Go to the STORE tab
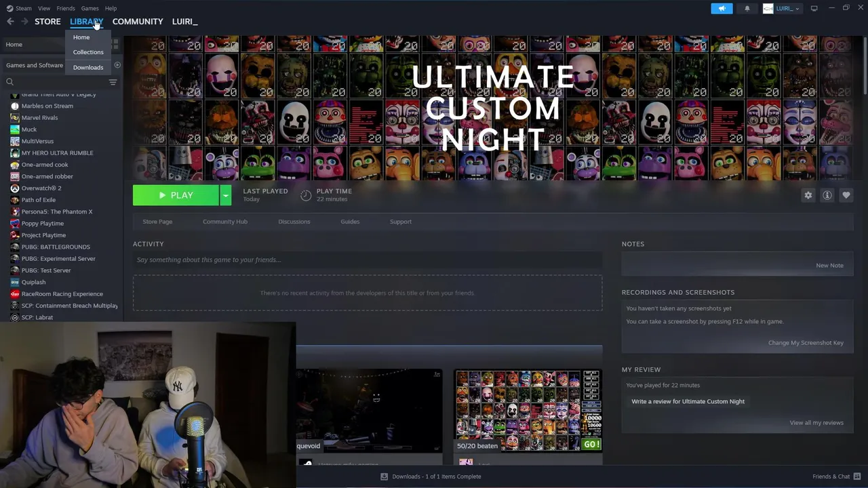 [x=47, y=22]
